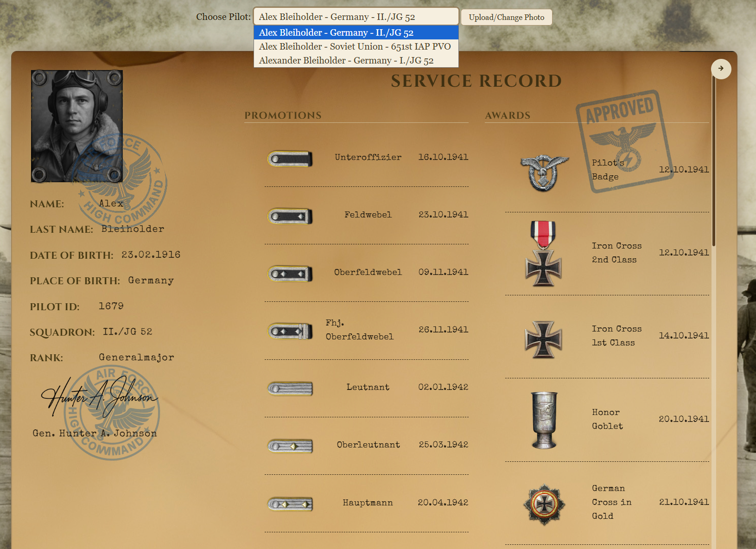Click the last name value Bleiholder
Image resolution: width=756 pixels, height=549 pixels.
(133, 229)
